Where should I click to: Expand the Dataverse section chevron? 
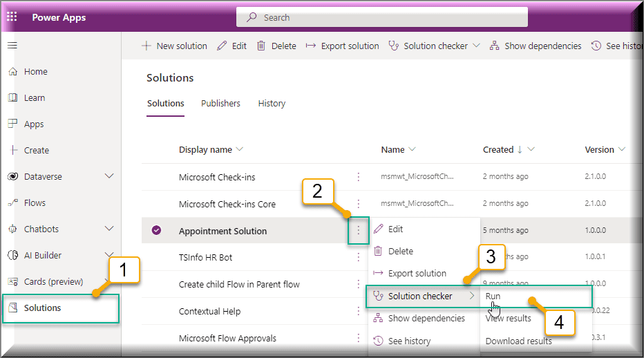coord(109,176)
